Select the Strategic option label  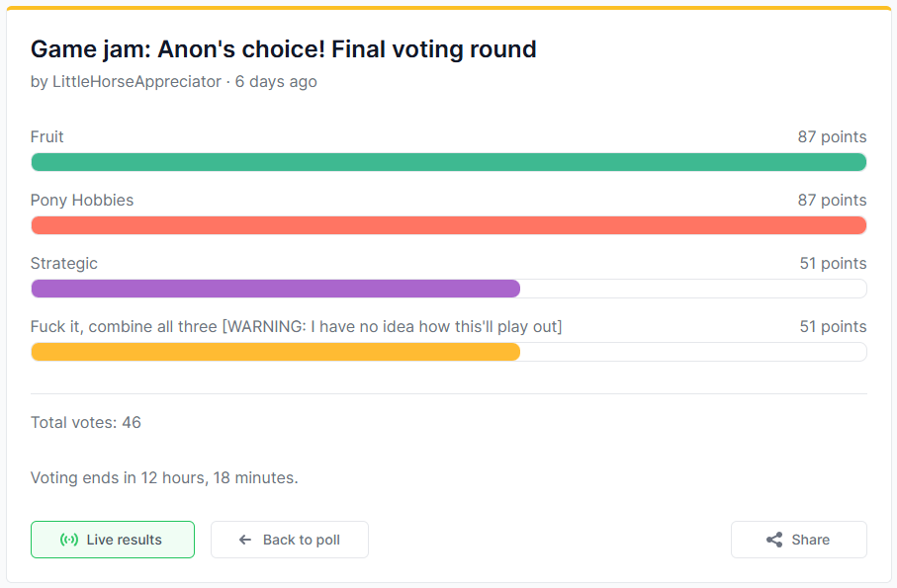[64, 263]
